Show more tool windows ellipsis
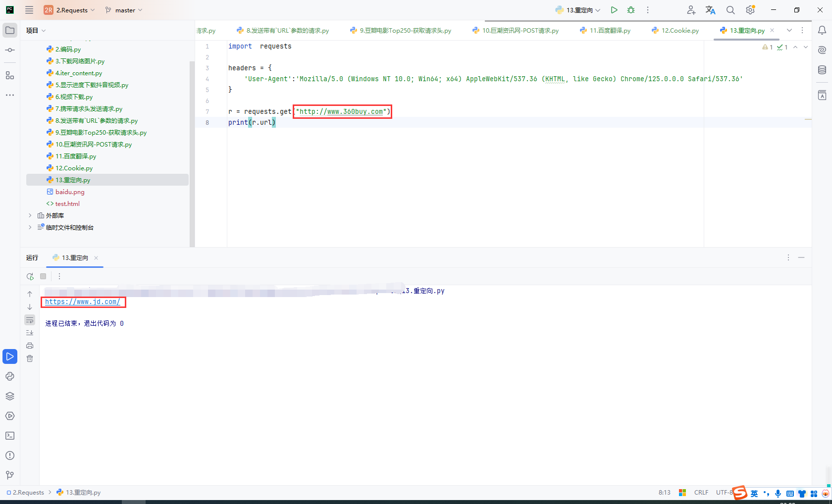Screen dimensions: 832x504 (10, 95)
